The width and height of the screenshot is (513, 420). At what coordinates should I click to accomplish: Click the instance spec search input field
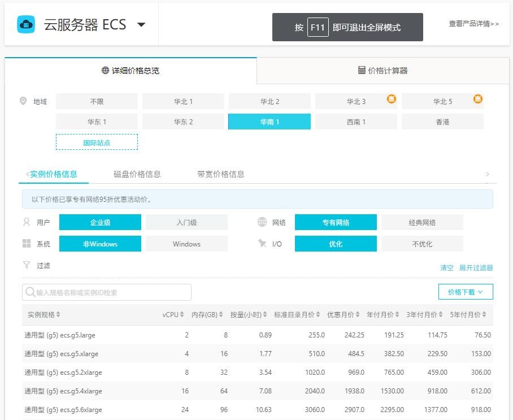(x=107, y=292)
